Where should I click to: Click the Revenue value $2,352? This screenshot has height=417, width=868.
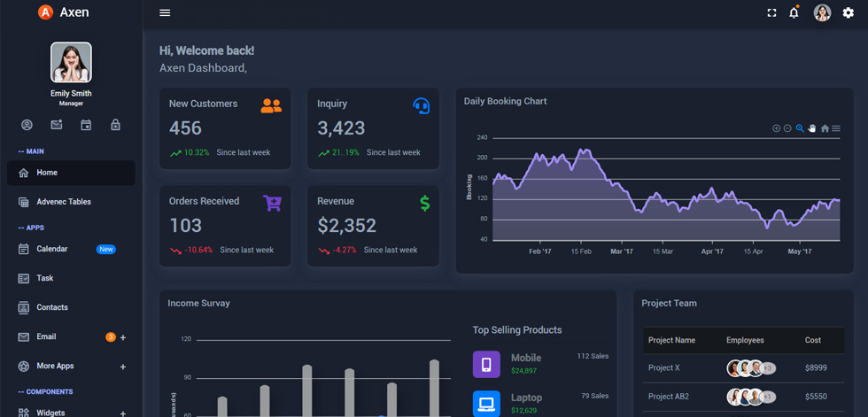tap(346, 226)
